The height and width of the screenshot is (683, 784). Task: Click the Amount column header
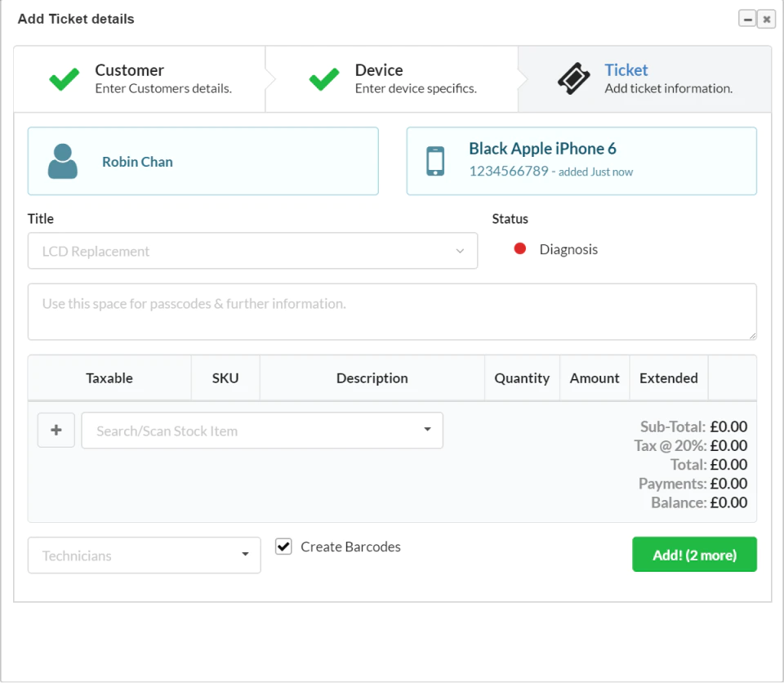(x=595, y=378)
